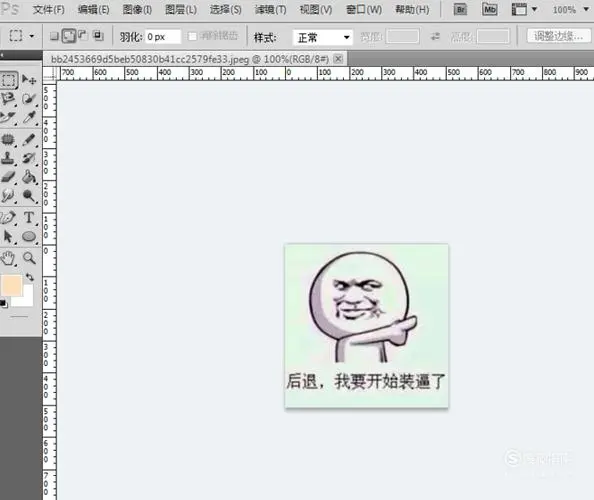Select the Hand tool
Viewport: 594px width, 500px height.
click(x=8, y=258)
